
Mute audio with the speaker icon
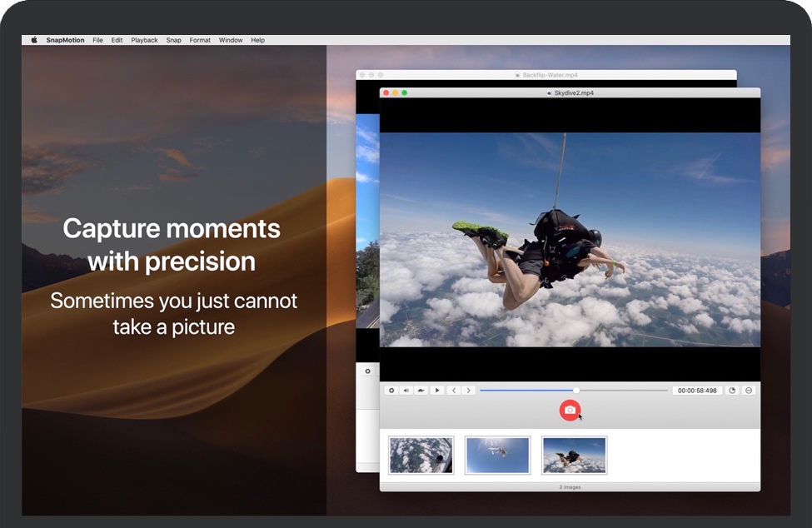pos(406,390)
